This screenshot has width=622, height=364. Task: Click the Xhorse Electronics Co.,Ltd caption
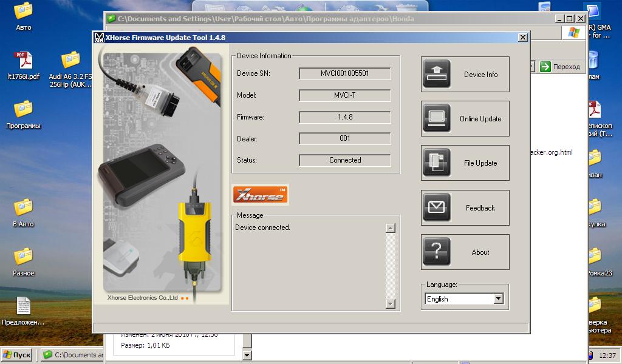tap(142, 297)
